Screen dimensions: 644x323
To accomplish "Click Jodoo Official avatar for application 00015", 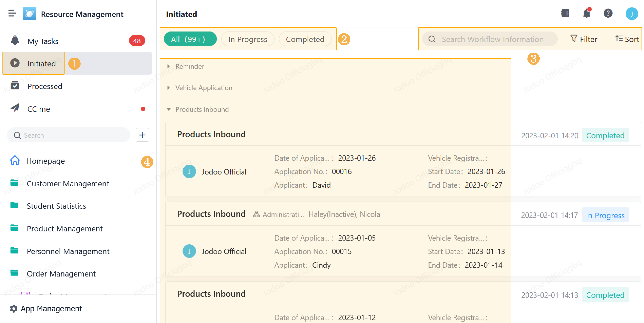I will [189, 251].
